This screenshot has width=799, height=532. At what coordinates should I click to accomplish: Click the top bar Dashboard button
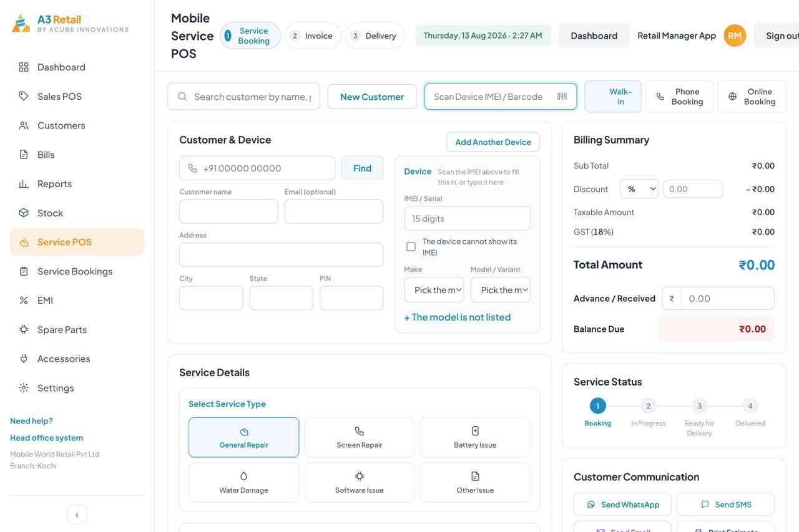(594, 36)
